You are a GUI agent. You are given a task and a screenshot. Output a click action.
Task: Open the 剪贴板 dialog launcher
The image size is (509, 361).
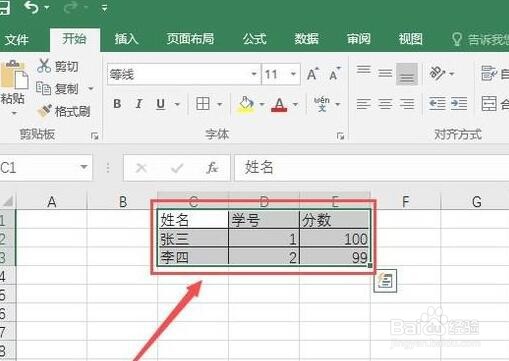(x=95, y=136)
